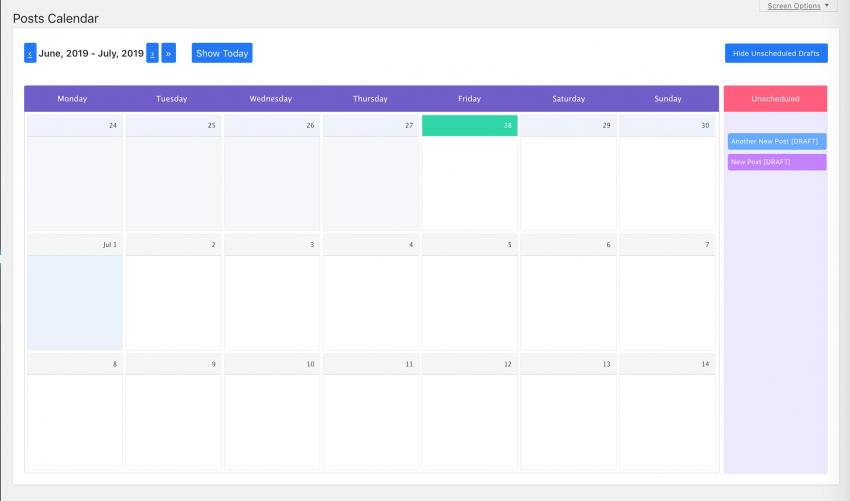Click the Show Today button
Image resolution: width=850 pixels, height=501 pixels.
click(x=222, y=53)
